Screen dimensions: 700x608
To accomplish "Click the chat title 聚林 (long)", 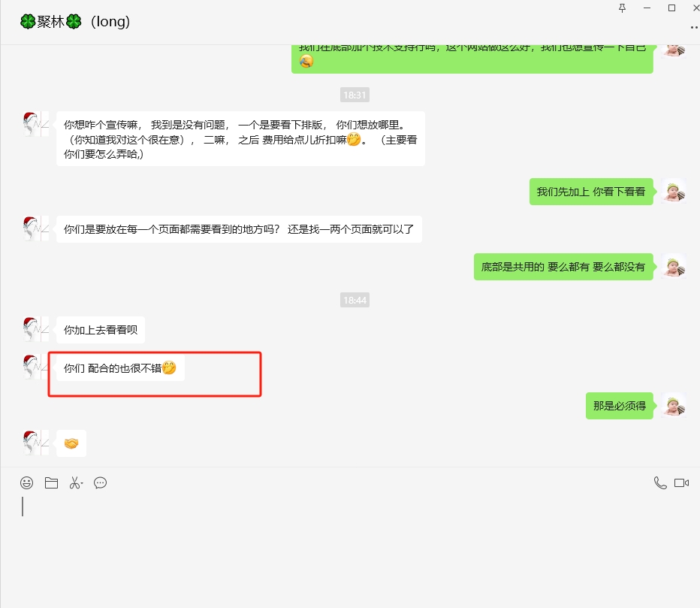I will [75, 22].
